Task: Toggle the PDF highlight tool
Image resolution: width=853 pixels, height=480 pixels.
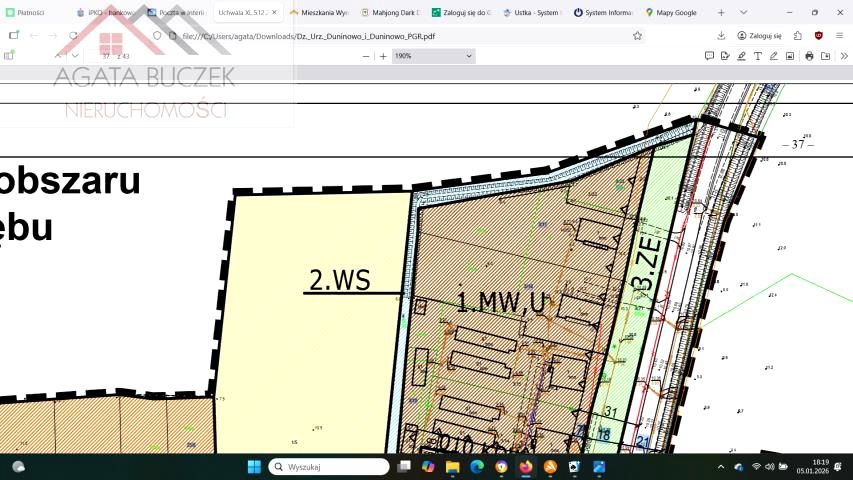Action: point(741,56)
